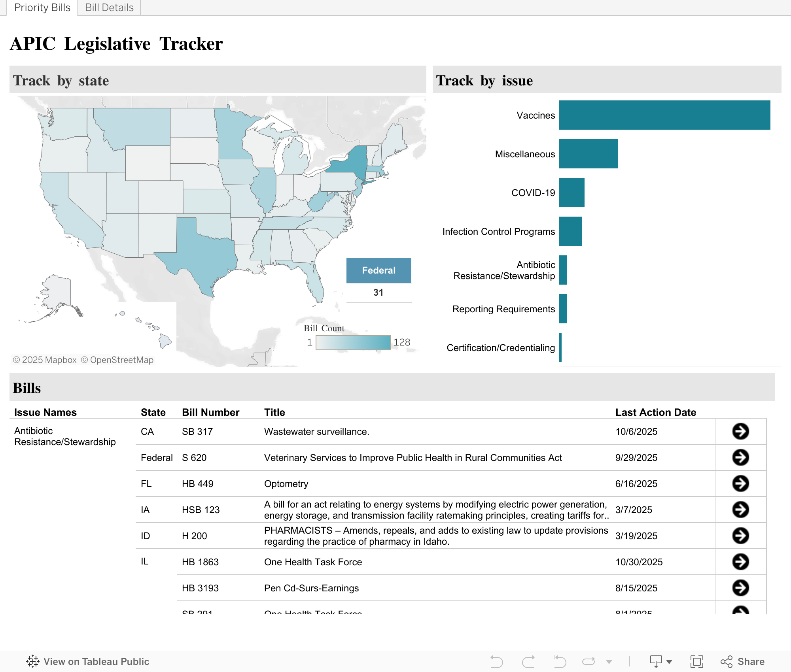Enter full screen mode icon

(x=696, y=661)
